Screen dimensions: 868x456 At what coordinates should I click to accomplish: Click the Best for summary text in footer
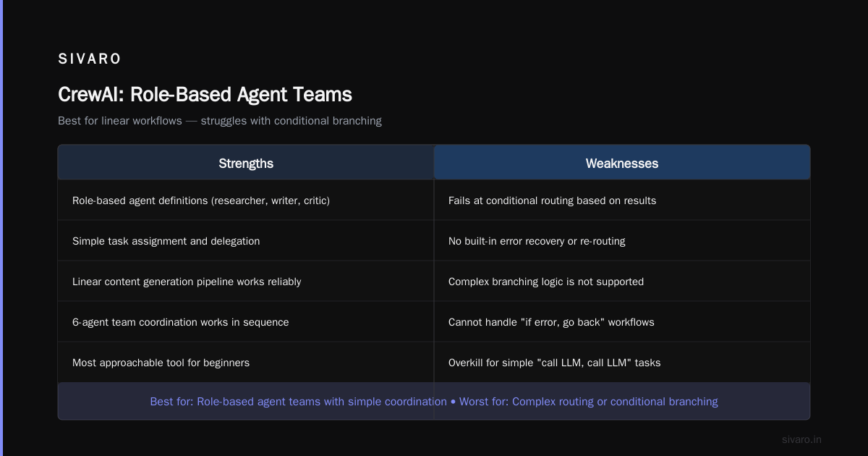298,401
